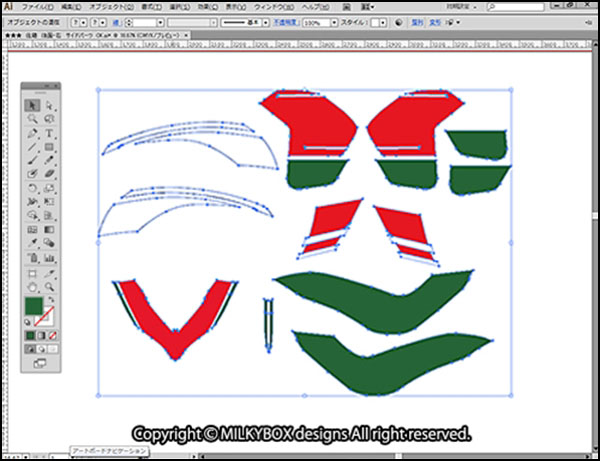
Task: Select the Shape Builder tool
Action: (x=32, y=215)
